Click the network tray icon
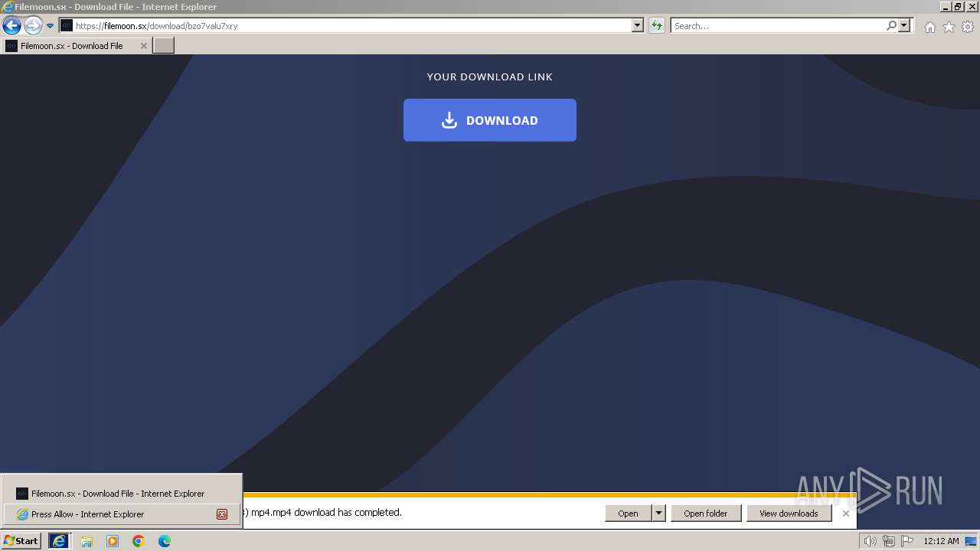 (889, 541)
